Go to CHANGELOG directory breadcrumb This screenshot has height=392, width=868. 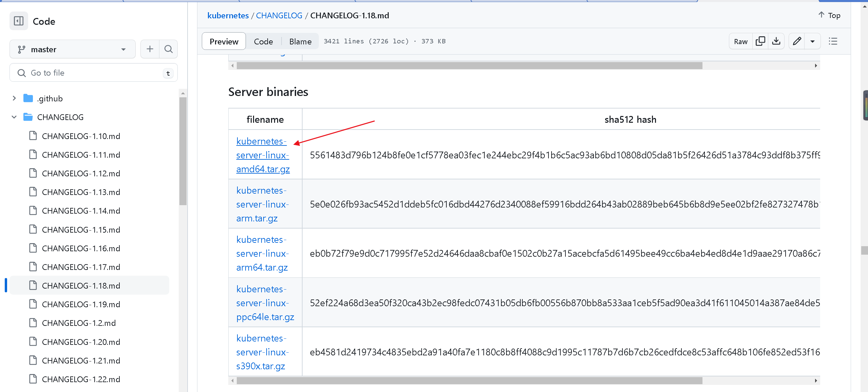click(x=279, y=16)
